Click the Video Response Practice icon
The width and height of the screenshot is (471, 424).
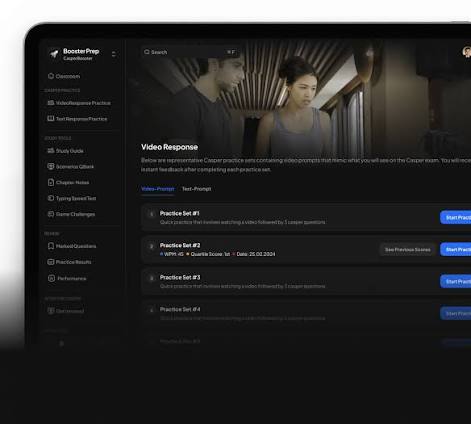point(51,103)
